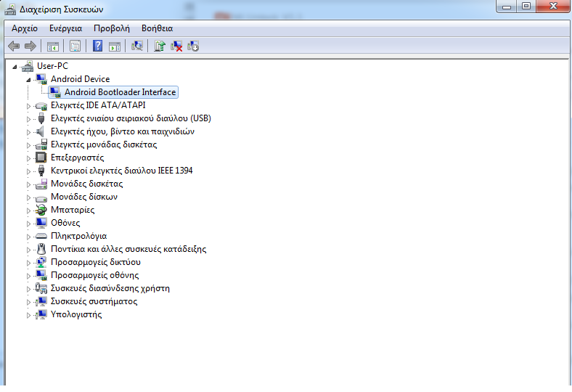572x392 pixels.
Task: Click Disable device icon with down arrow
Action: [x=193, y=46]
